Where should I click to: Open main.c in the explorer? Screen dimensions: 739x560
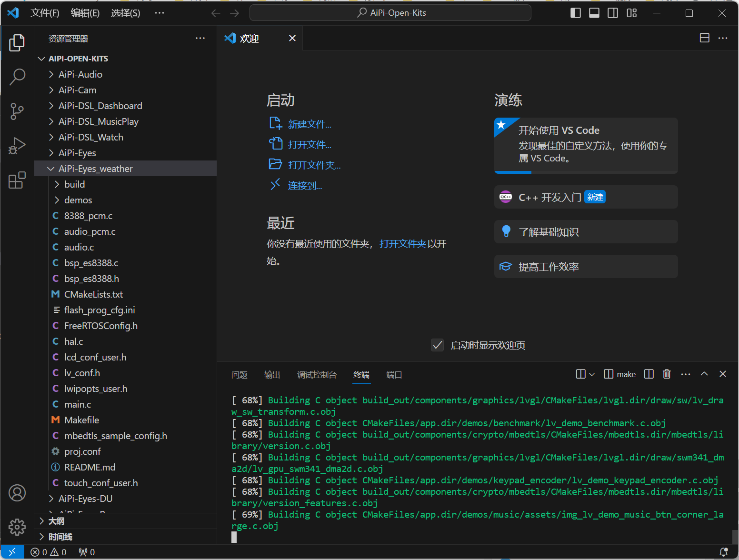click(x=126, y=404)
